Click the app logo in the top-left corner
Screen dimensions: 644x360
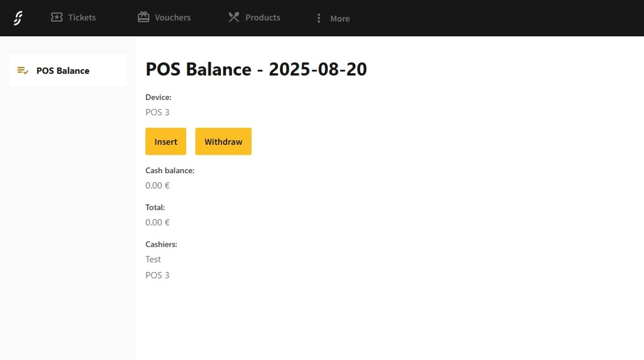(x=18, y=18)
